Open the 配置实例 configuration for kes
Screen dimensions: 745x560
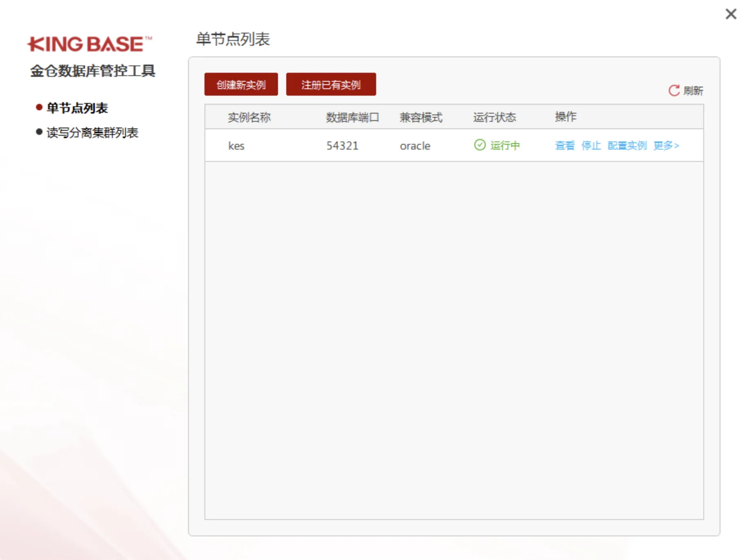[x=627, y=145]
